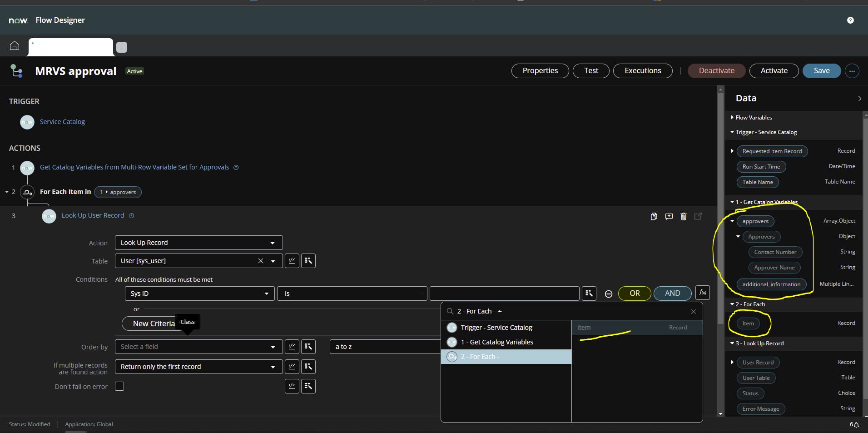Select Trigger - Service Catalog in picker list
This screenshot has height=433, width=868.
point(496,328)
